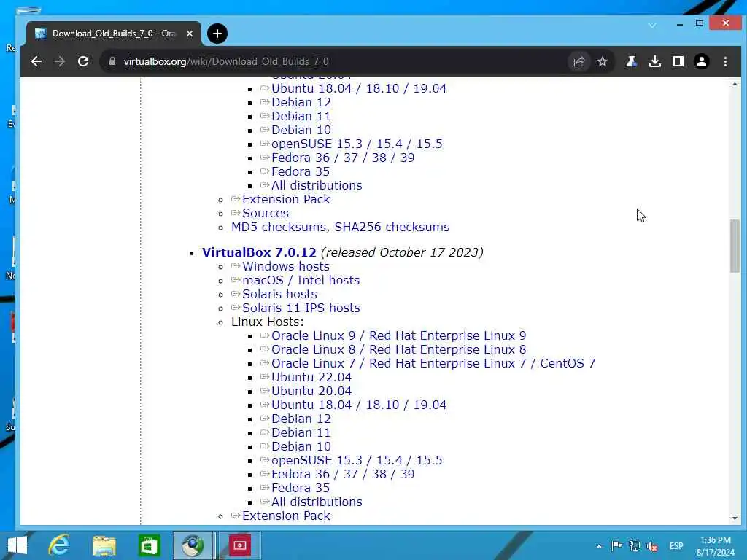Click the address bar URL field
This screenshot has height=560, width=747.
pyautogui.click(x=333, y=61)
